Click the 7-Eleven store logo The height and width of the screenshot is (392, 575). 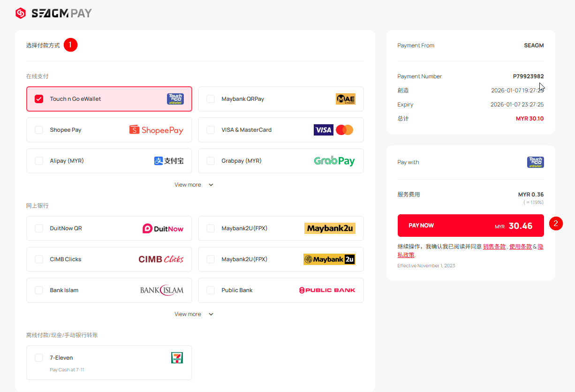click(177, 358)
